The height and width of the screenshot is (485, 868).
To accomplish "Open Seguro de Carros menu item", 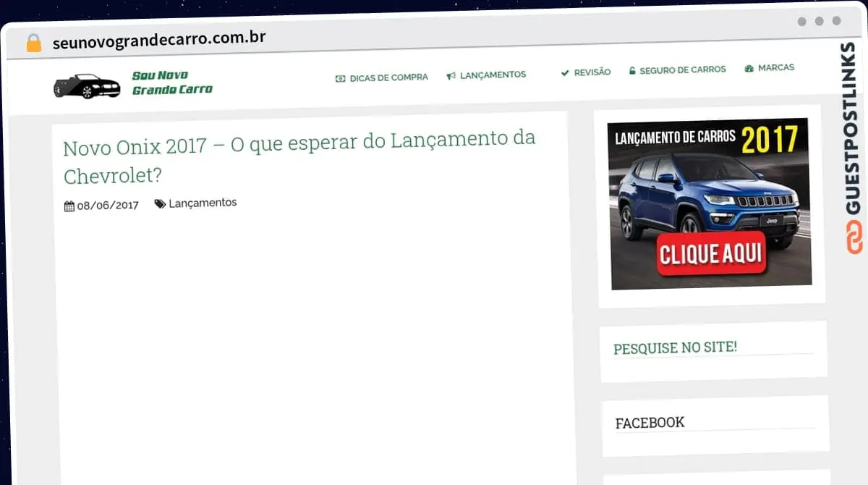I will tap(683, 70).
